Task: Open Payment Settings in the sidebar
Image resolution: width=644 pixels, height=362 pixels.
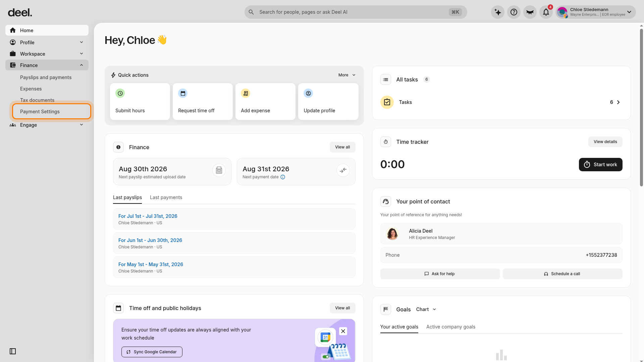Action: point(52,111)
